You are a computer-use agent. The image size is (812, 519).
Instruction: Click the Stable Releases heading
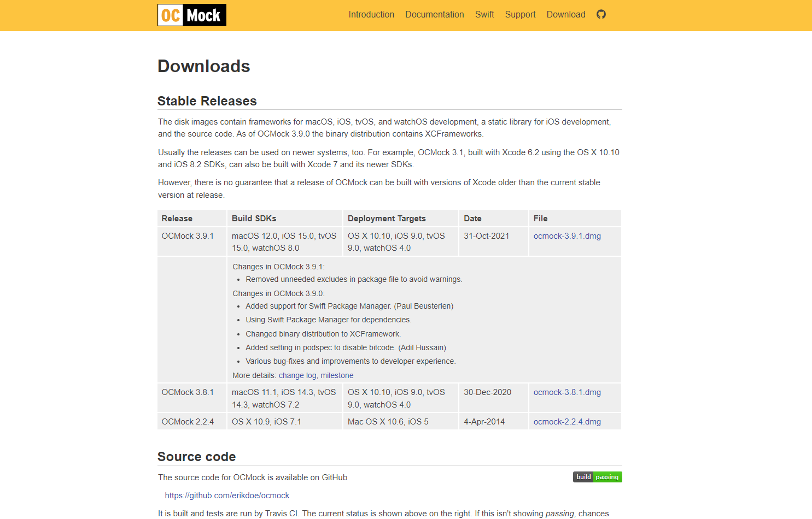(207, 101)
